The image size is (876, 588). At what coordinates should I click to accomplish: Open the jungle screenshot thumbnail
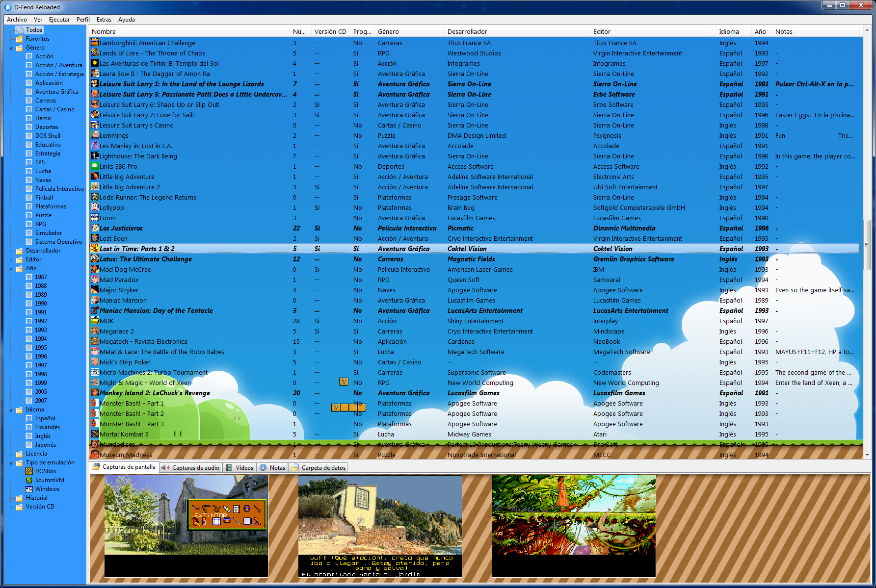[574, 526]
